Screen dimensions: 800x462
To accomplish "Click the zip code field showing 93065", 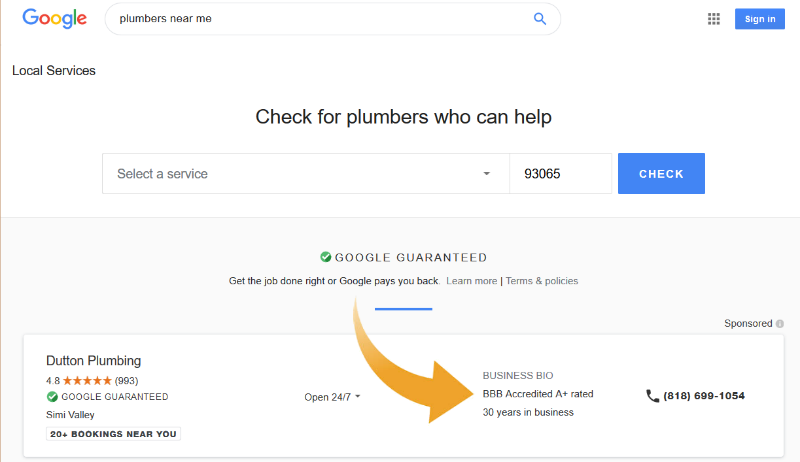I will [x=561, y=173].
